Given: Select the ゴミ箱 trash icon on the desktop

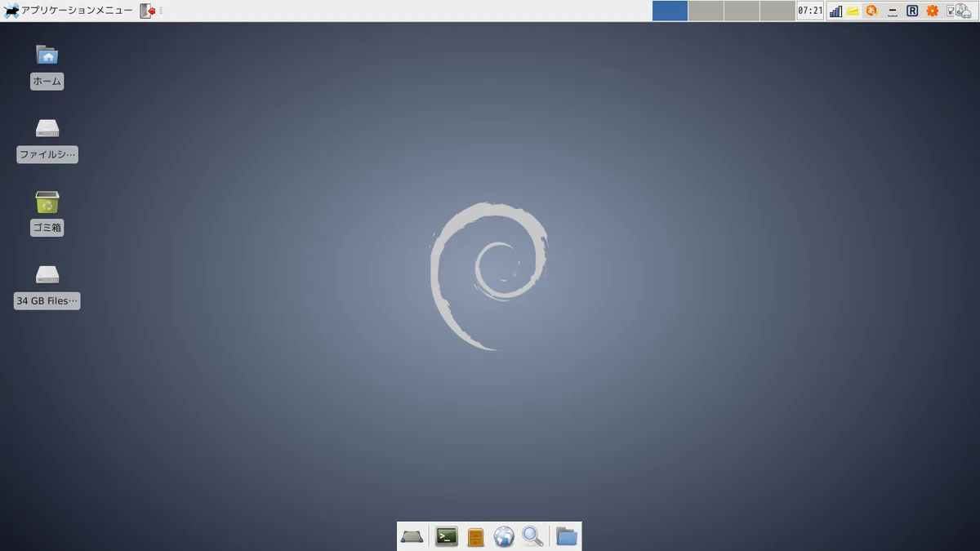Looking at the screenshot, I should coord(47,212).
